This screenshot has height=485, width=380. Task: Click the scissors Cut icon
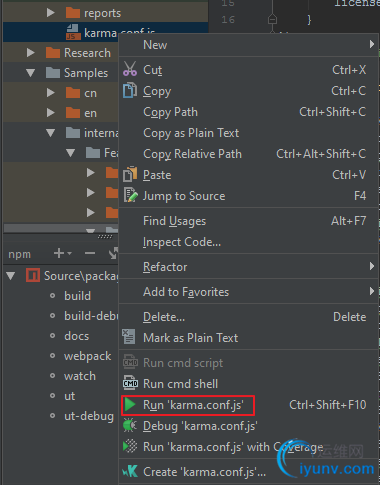click(x=130, y=69)
